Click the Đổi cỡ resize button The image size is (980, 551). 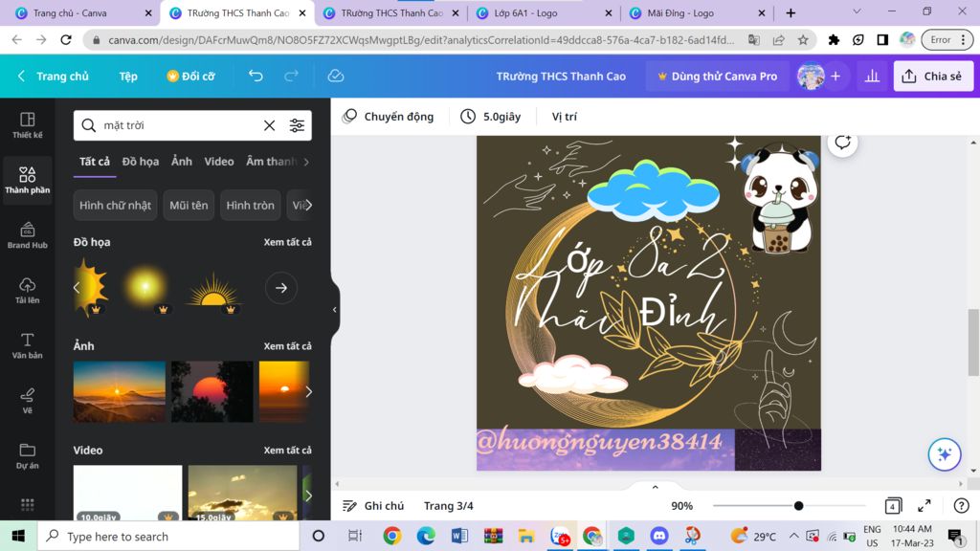point(190,77)
